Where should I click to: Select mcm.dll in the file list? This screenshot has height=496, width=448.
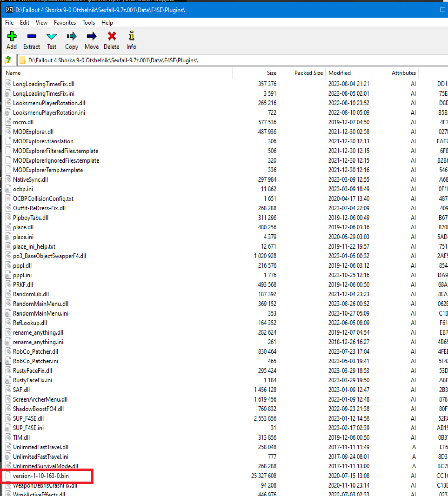(x=23, y=122)
